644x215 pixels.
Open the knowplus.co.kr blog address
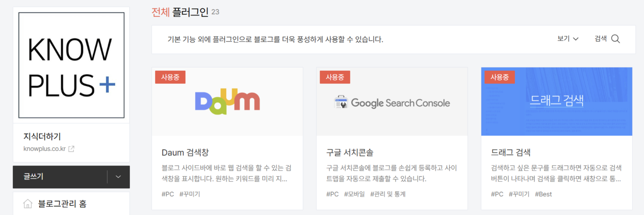tap(44, 149)
